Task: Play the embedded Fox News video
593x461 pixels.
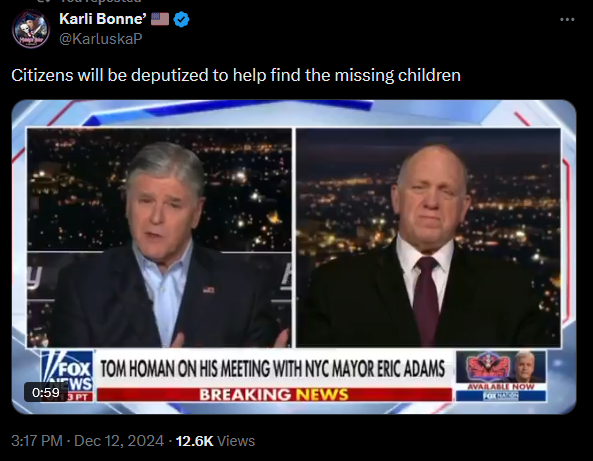Action: (294, 257)
